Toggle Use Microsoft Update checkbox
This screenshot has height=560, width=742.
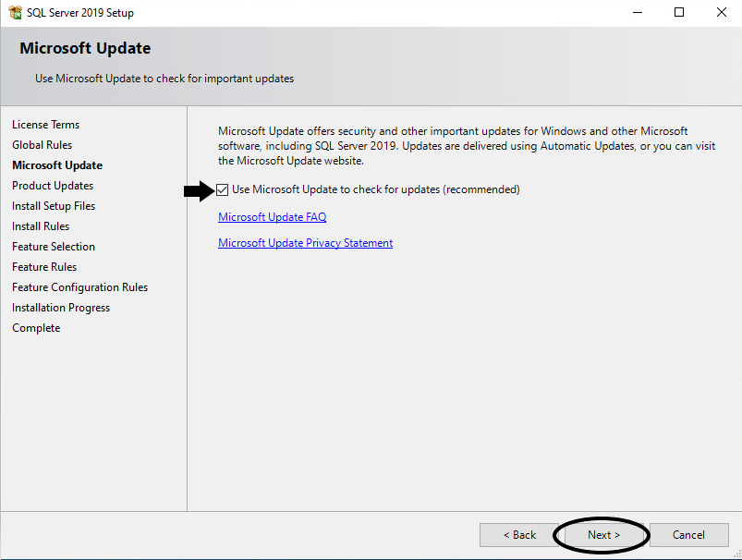coord(223,189)
